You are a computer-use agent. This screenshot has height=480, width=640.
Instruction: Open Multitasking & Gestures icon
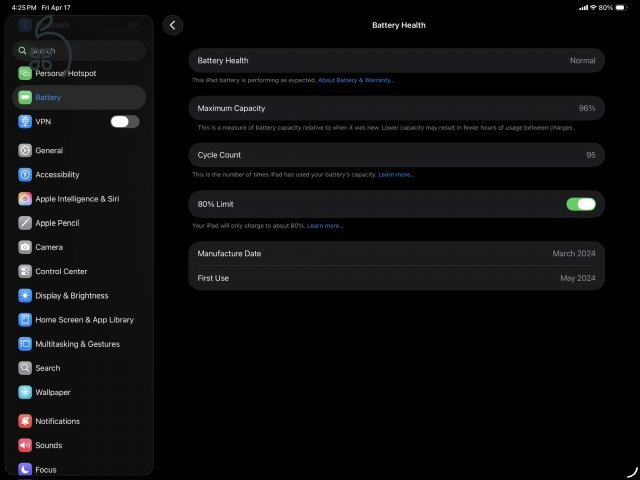click(25, 344)
